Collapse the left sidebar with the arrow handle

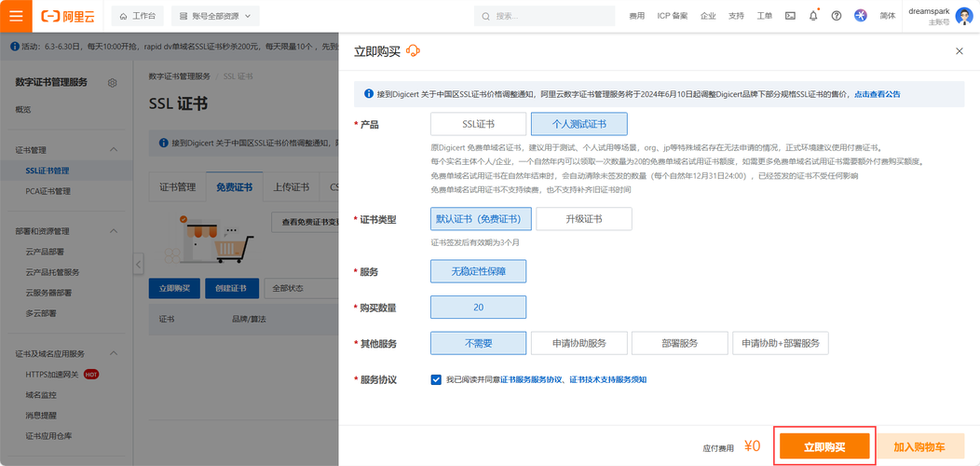(138, 264)
